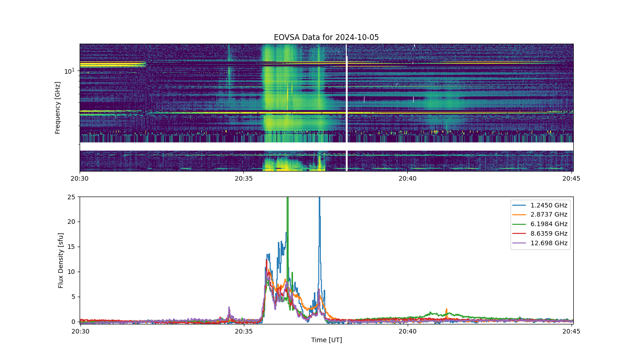637x364 pixels.
Task: Click 20:30 tick under the spectrogram
Action: click(80, 179)
